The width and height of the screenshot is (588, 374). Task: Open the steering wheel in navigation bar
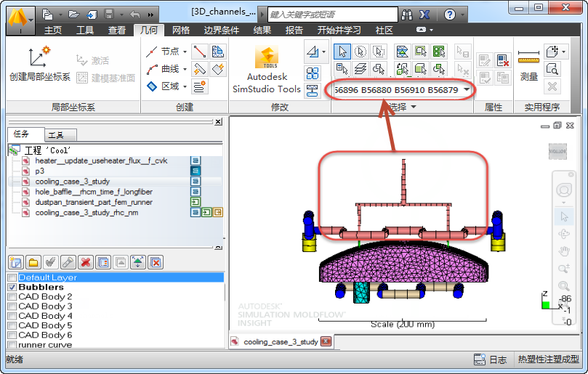tap(563, 190)
